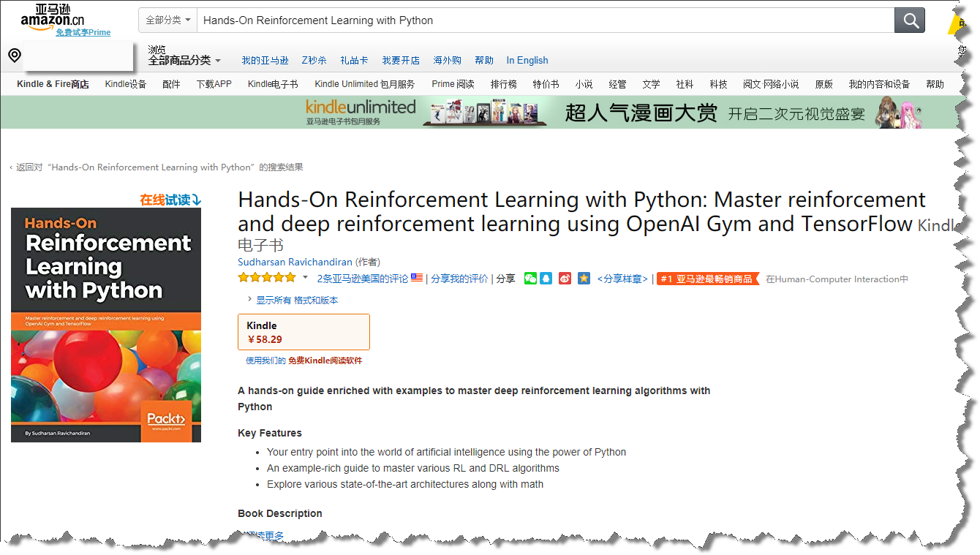Screen dimensions: 980x555
Task: Open the 阅文·网络小说 tab
Action: tap(771, 84)
